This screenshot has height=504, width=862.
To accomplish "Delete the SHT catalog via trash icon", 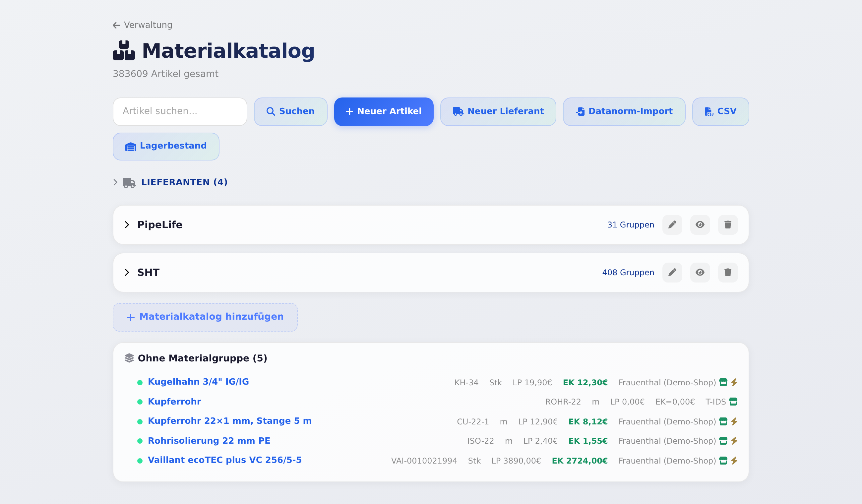I will click(728, 272).
